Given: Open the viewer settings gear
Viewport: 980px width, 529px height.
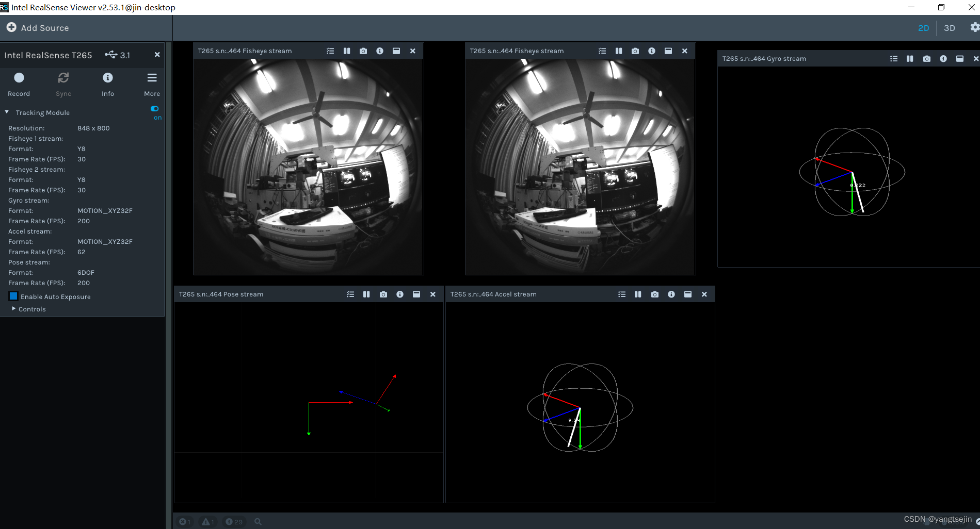Looking at the screenshot, I should click(x=974, y=27).
